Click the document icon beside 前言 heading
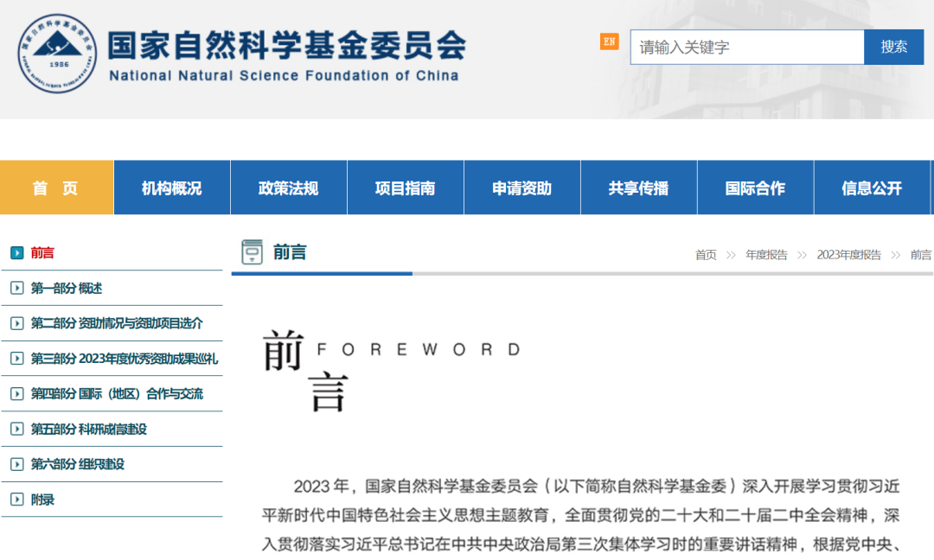The image size is (934, 560). [x=253, y=252]
